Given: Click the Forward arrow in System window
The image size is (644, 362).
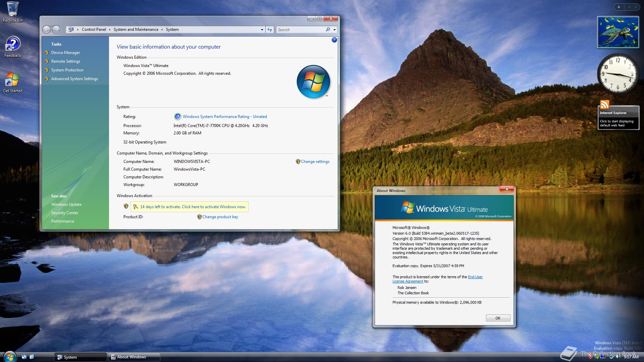Looking at the screenshot, I should (x=56, y=29).
